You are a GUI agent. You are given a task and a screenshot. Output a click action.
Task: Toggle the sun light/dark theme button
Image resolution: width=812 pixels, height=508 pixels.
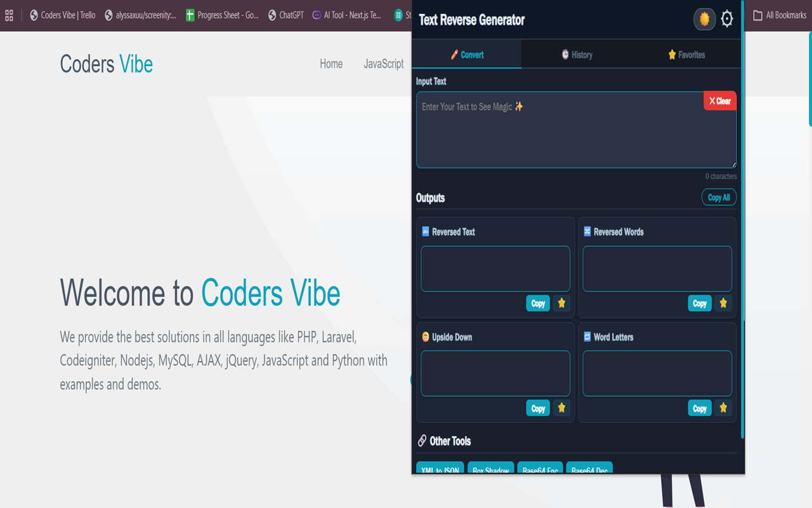click(704, 20)
